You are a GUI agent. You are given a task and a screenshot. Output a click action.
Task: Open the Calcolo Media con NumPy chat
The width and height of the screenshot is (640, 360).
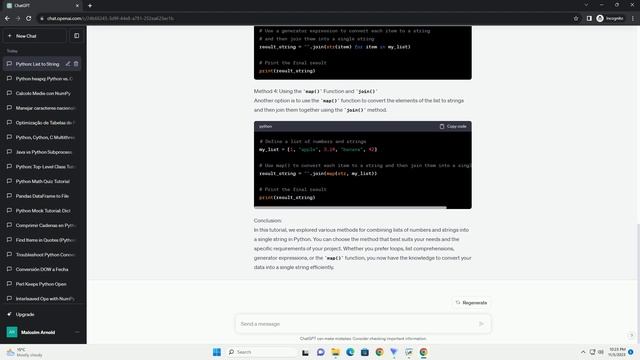[x=43, y=93]
